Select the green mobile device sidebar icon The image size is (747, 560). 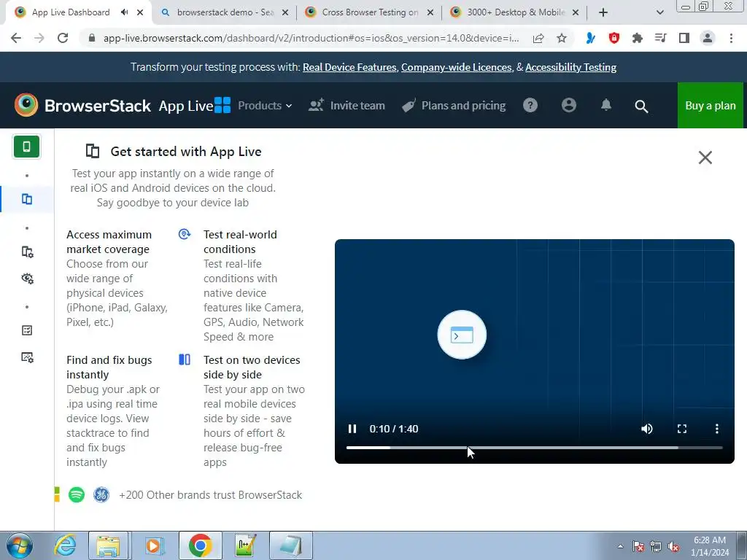[x=27, y=147]
